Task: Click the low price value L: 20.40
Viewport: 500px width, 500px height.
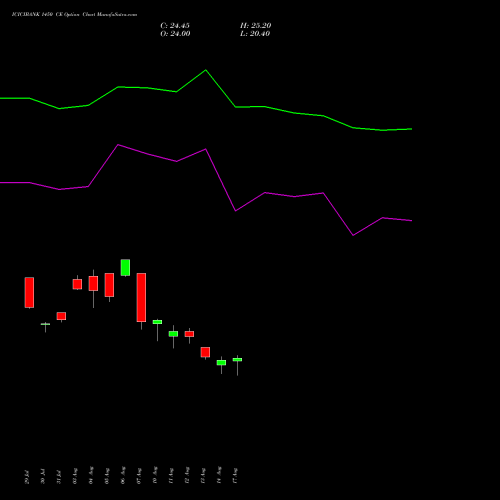Action: coord(255,34)
